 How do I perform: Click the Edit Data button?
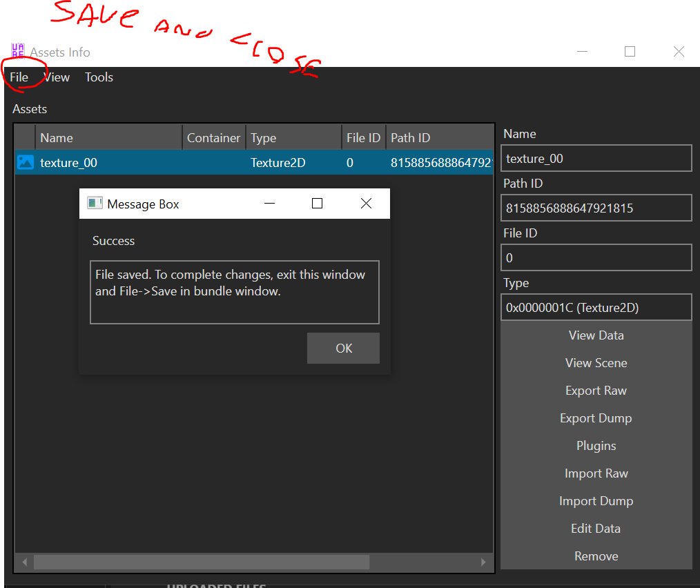click(x=596, y=529)
